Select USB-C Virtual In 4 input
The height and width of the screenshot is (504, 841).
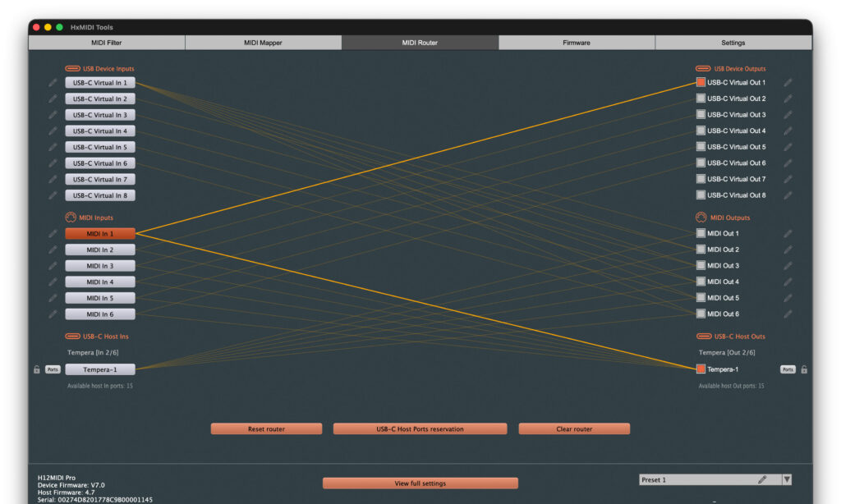click(100, 131)
